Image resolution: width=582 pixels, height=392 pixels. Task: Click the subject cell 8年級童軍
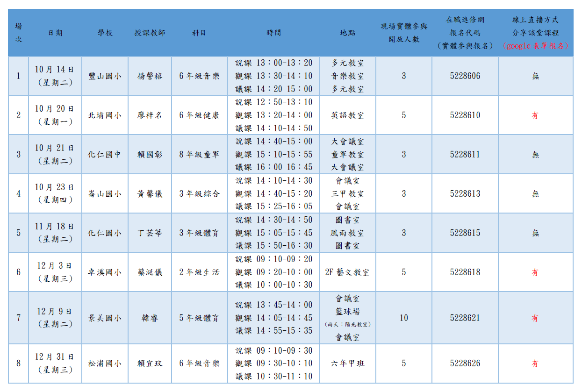[x=199, y=155]
